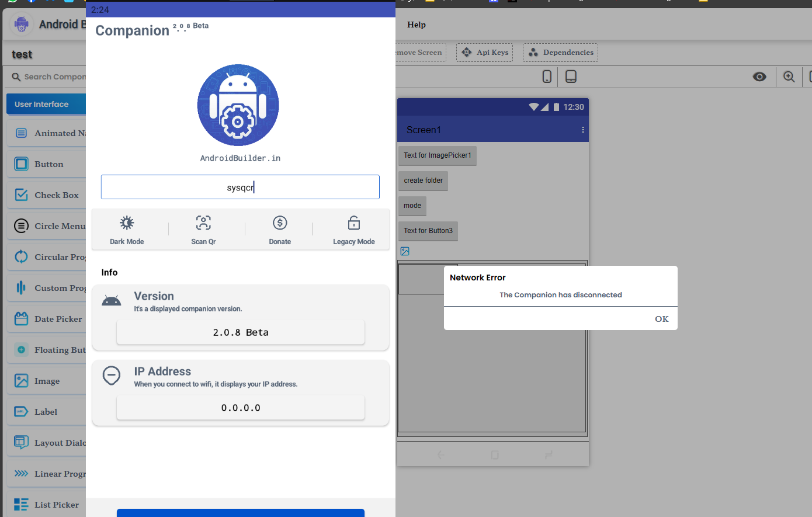This screenshot has height=517, width=812.
Task: Pick the List Picker component icon
Action: pyautogui.click(x=21, y=505)
